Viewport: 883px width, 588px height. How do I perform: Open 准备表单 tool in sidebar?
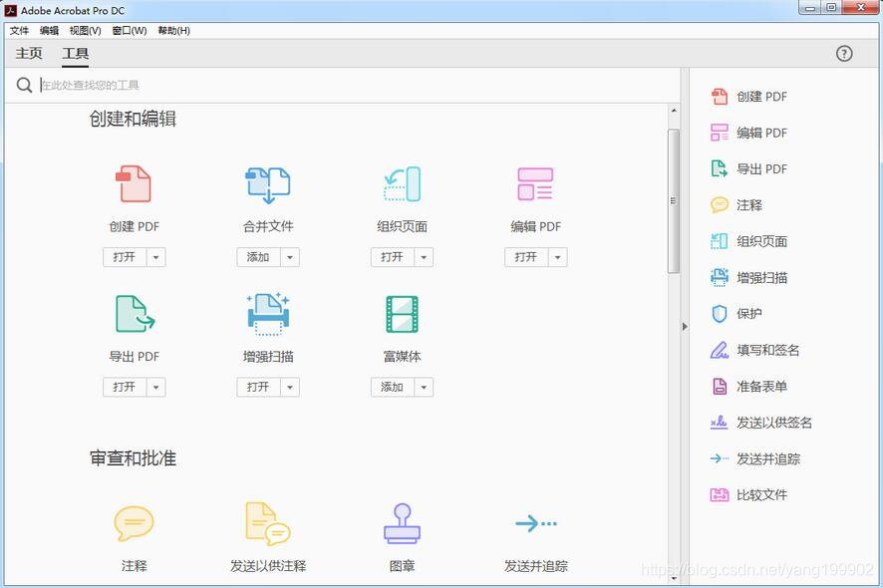[749, 387]
